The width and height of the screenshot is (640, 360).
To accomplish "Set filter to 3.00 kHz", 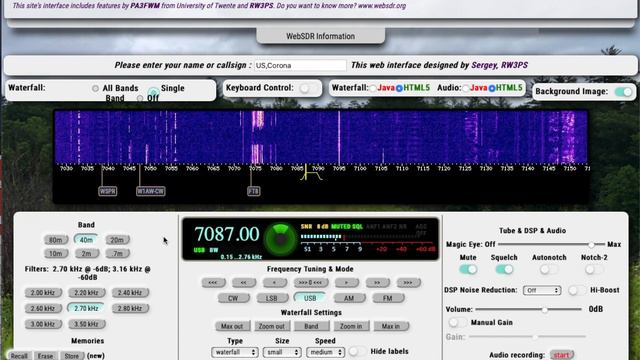I will click(x=43, y=324).
